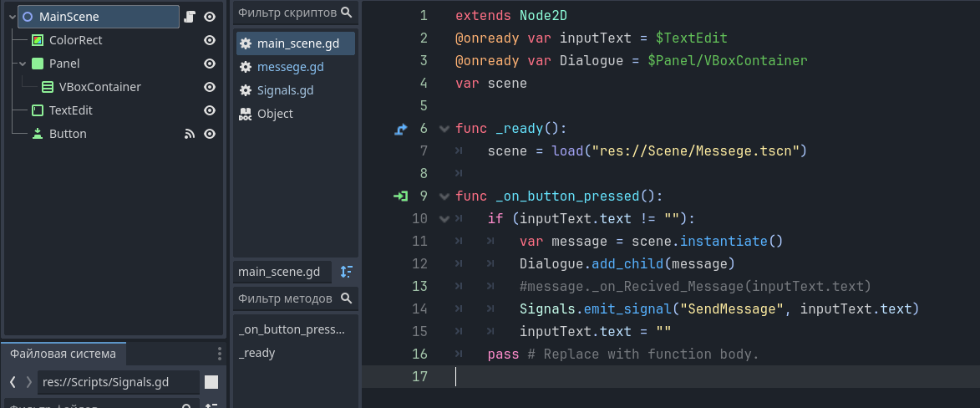Click the ColorRect node icon

tap(38, 40)
